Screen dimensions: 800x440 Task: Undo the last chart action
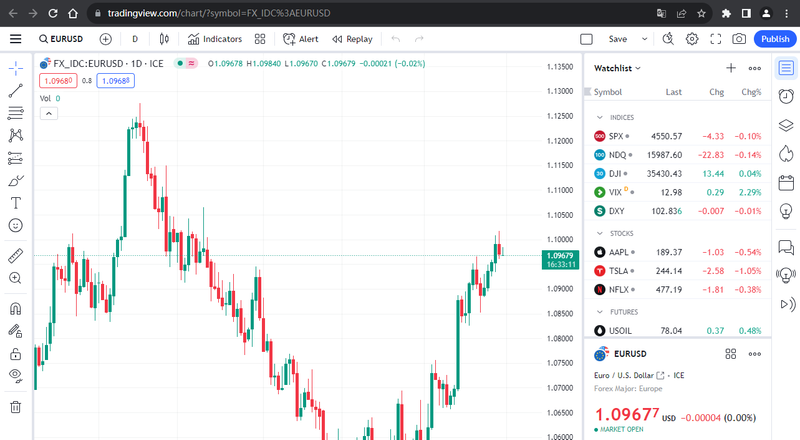(395, 39)
